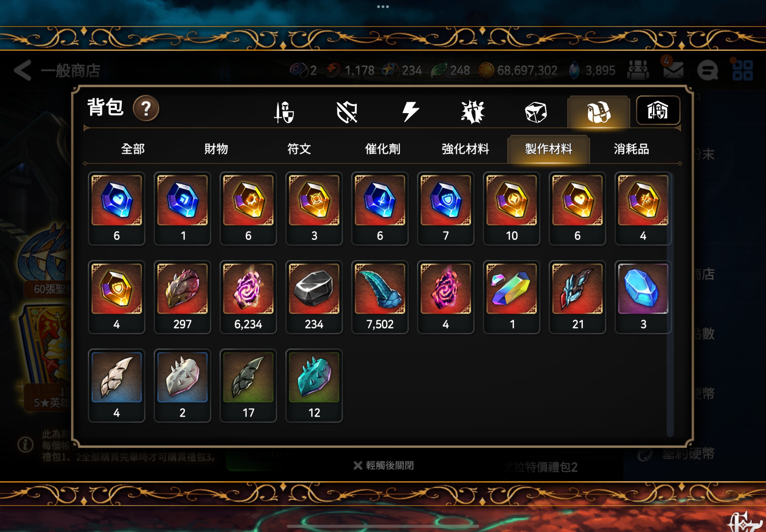The height and width of the screenshot is (532, 766).
Task: Select the teal claw item with count 7,502
Action: pos(380,297)
